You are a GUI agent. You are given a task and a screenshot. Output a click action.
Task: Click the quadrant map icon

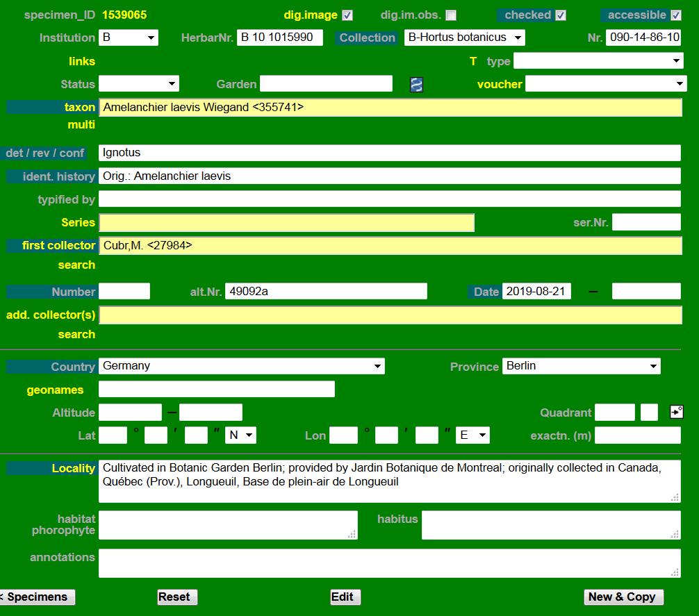(x=676, y=413)
